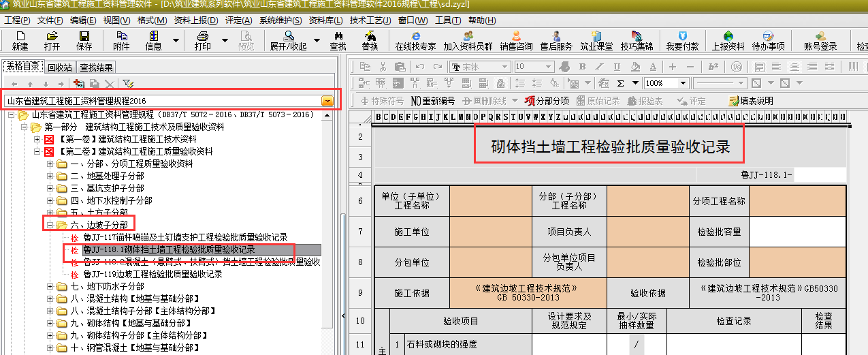This screenshot has height=355, width=868.
Task: Expand the 七、地下防水子分部 tree node
Action: [50, 286]
